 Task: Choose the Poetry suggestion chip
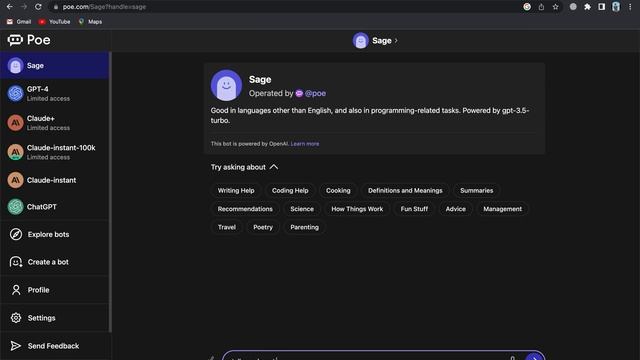263,227
